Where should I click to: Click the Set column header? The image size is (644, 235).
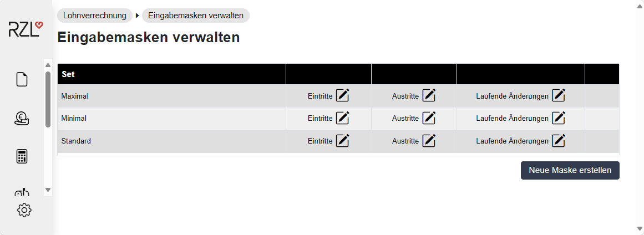point(68,74)
